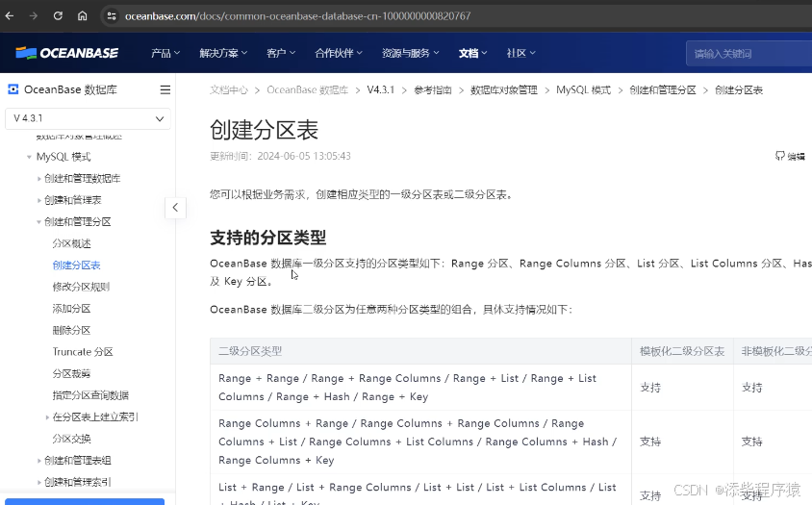Image resolution: width=812 pixels, height=505 pixels.
Task: Focus the keyword search box
Action: [x=749, y=53]
